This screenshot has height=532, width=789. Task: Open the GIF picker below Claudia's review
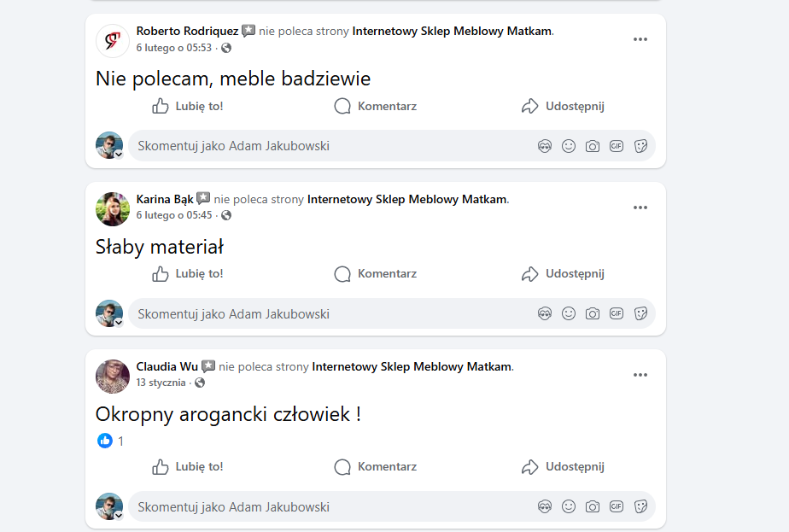(617, 506)
